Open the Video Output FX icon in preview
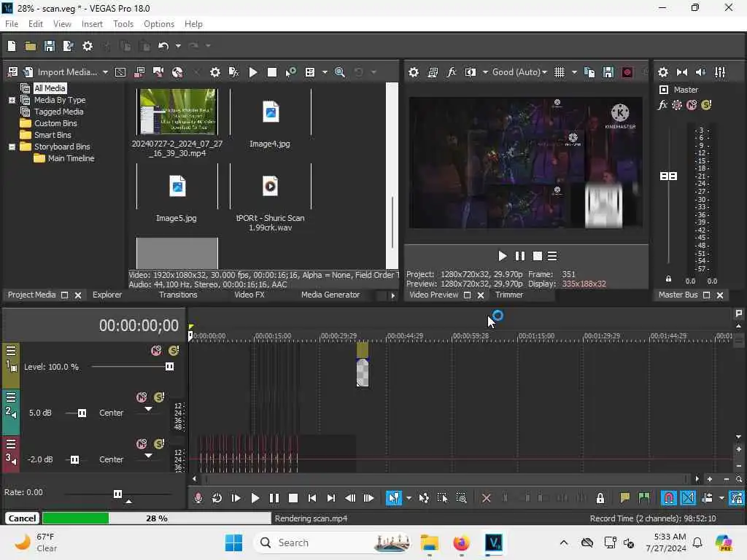The height and width of the screenshot is (560, 747). [x=451, y=72]
